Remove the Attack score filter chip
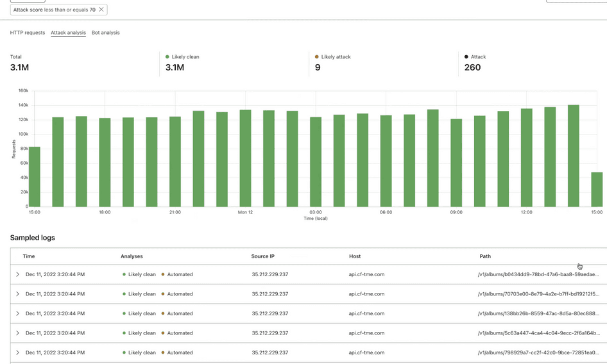Image resolution: width=607 pixels, height=364 pixels. tap(101, 10)
